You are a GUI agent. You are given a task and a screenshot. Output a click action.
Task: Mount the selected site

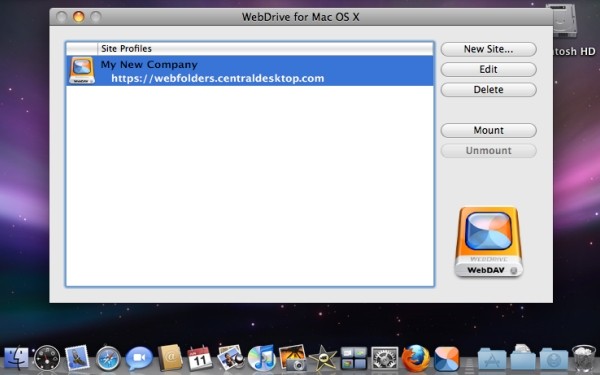tap(489, 130)
